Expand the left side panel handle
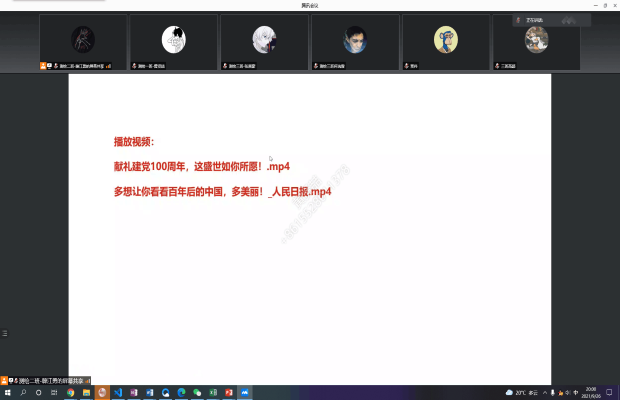Image resolution: width=620 pixels, height=400 pixels. [4, 333]
